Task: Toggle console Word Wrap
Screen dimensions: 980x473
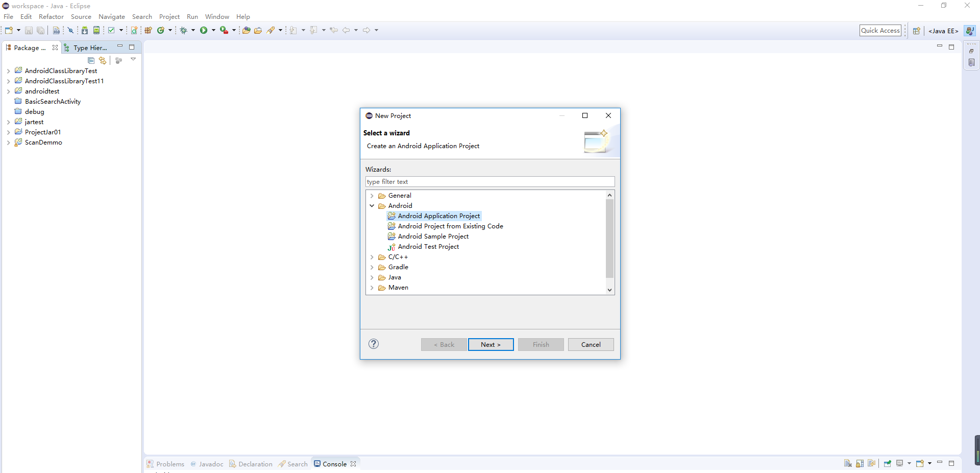Action: [x=872, y=463]
